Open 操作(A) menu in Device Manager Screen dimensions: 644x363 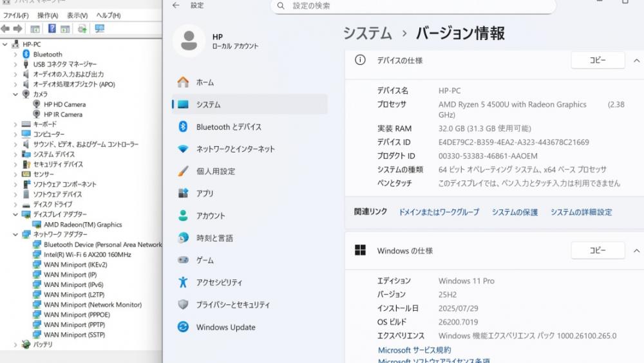[48, 15]
